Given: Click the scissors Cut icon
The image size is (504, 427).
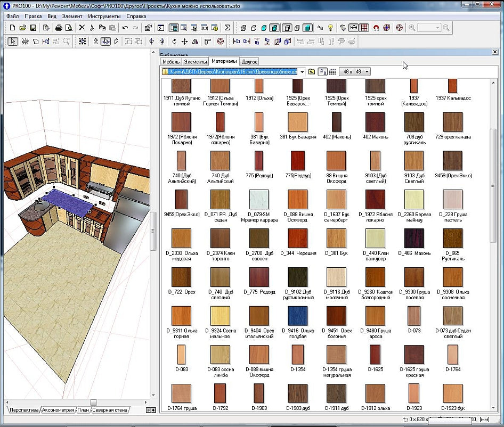Looking at the screenshot, I should click(x=92, y=28).
